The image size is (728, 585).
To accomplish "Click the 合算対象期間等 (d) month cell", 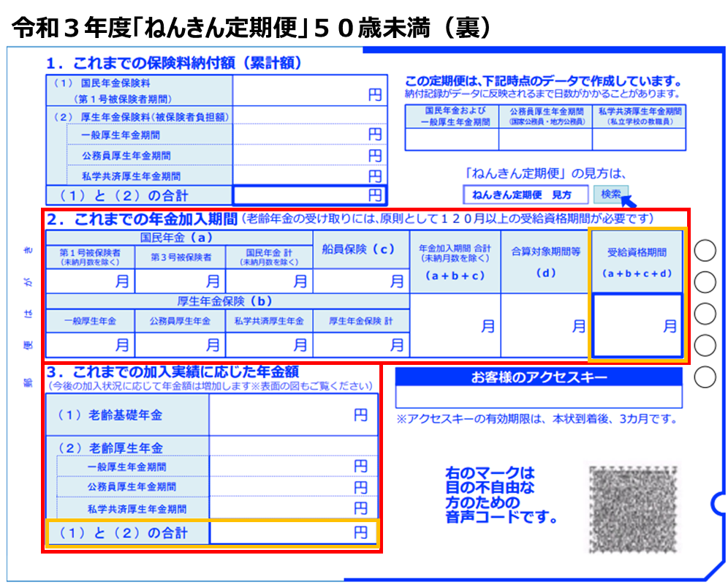I will pyautogui.click(x=545, y=325).
